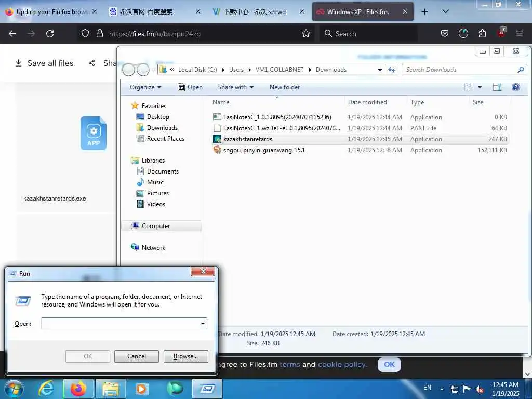Go to Desktop in navigation pane
The width and height of the screenshot is (532, 399).
[x=158, y=117]
